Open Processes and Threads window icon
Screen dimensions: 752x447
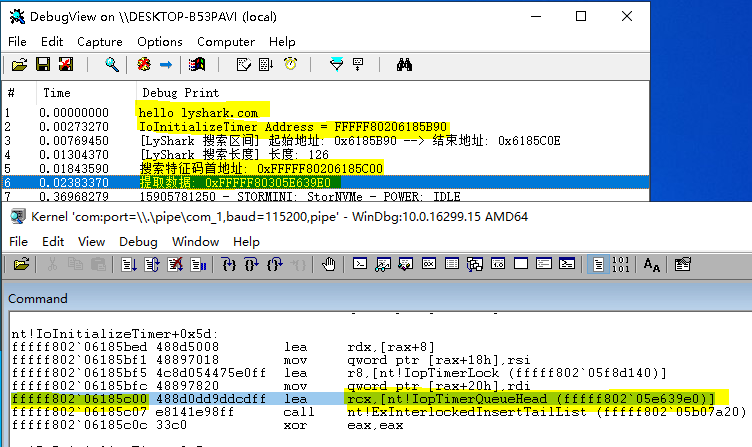coord(544,264)
